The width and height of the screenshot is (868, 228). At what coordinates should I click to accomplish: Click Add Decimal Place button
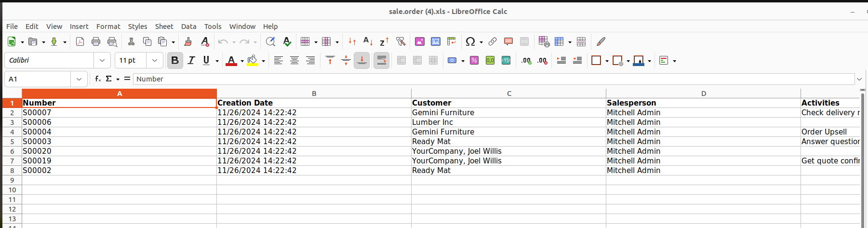click(x=526, y=60)
